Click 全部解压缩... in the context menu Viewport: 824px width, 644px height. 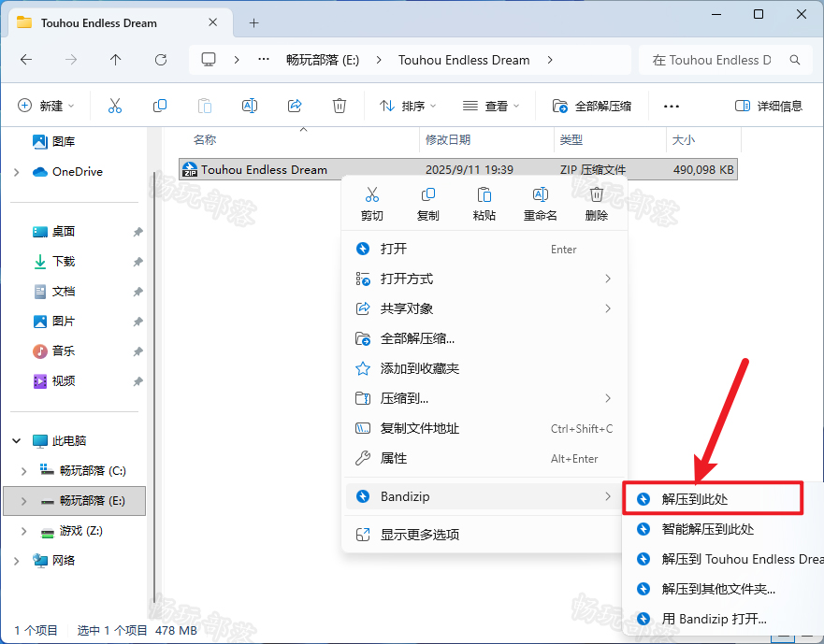pos(484,338)
